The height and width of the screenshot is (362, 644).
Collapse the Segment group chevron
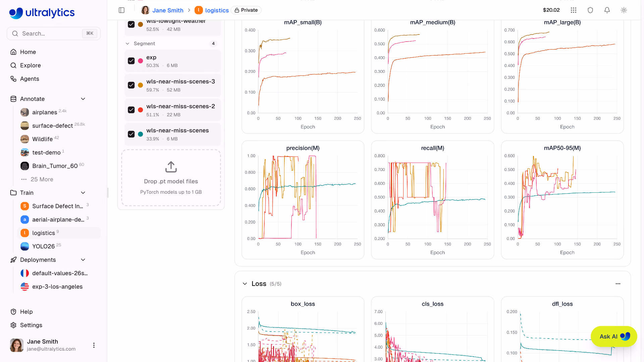(x=127, y=44)
